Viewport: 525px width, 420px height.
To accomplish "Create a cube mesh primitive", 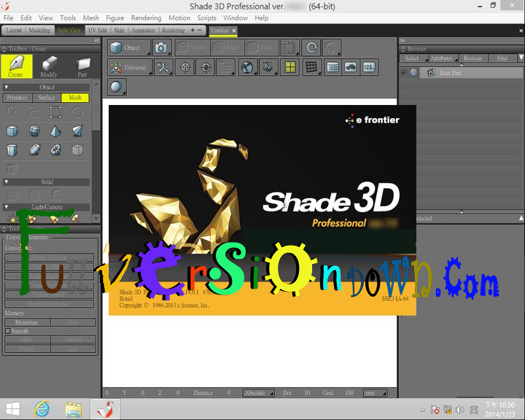I will [12, 131].
